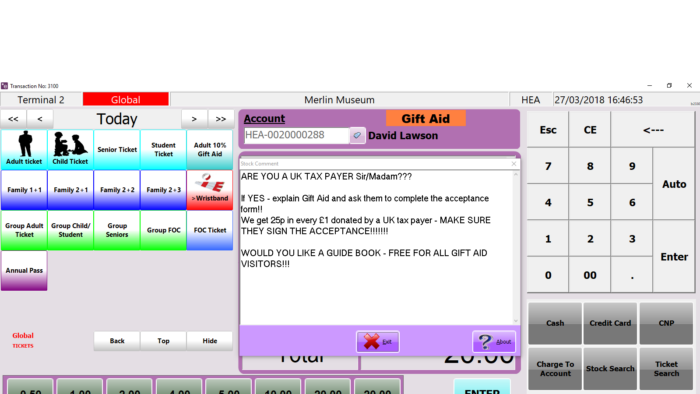Tap keypad digit 3
Screen dimensions: 700x394
(632, 239)
